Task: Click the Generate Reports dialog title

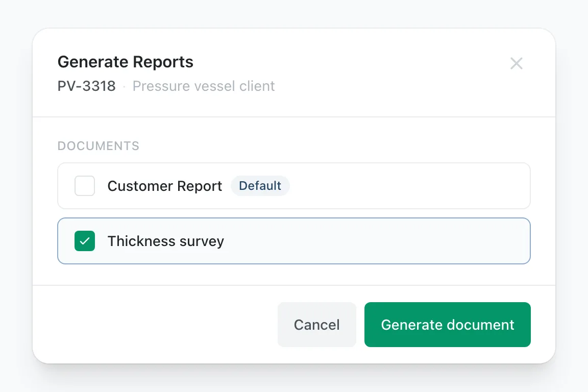Action: tap(125, 62)
